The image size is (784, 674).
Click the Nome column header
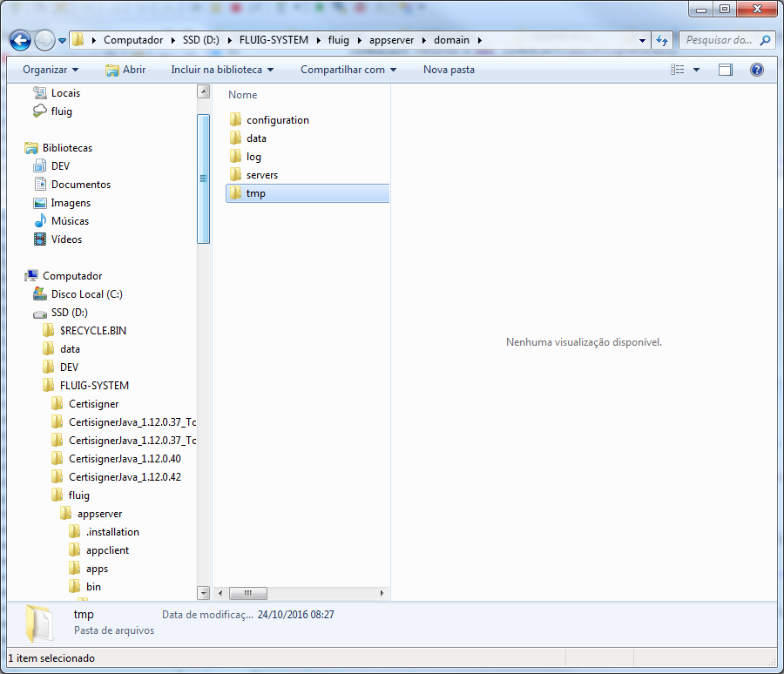pyautogui.click(x=242, y=95)
